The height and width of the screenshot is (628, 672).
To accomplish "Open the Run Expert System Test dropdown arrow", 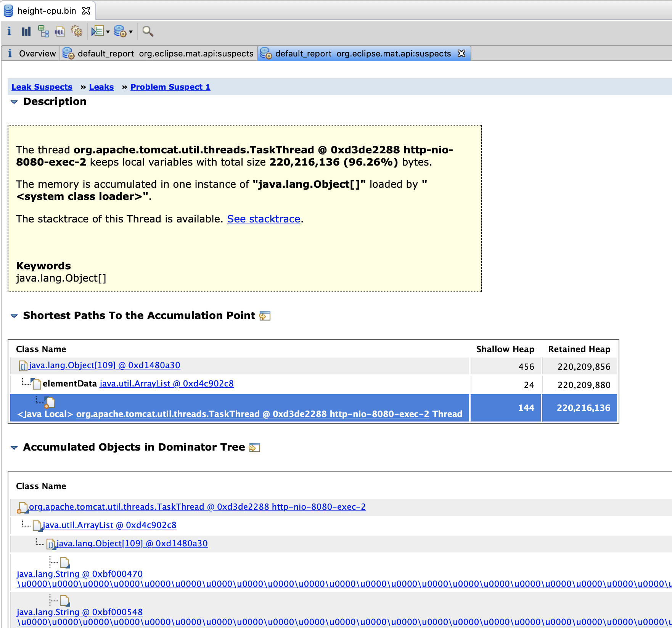I will [x=108, y=32].
